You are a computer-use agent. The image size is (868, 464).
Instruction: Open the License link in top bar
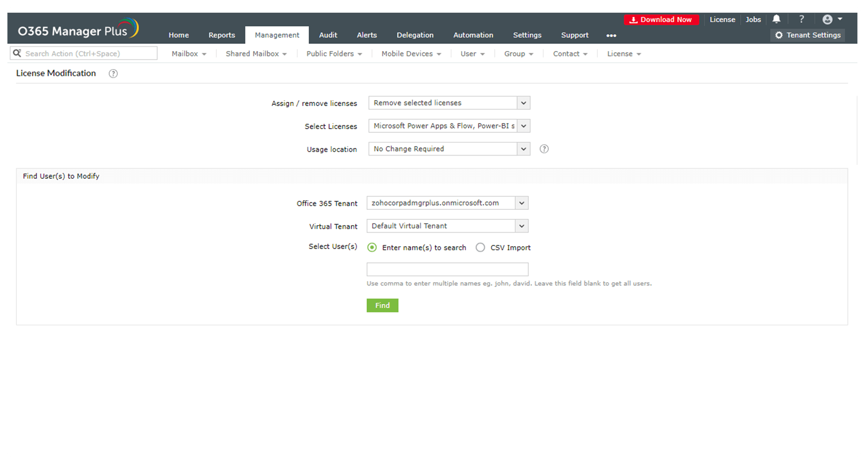click(x=722, y=20)
